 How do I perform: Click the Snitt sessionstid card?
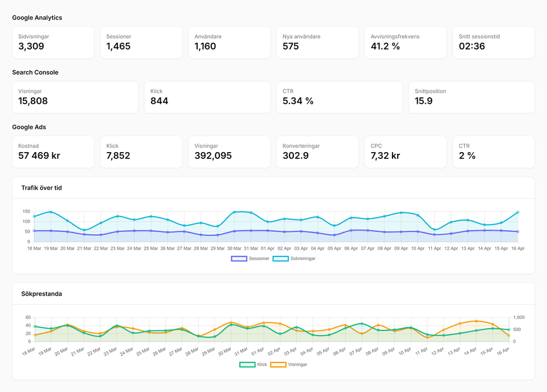point(493,42)
